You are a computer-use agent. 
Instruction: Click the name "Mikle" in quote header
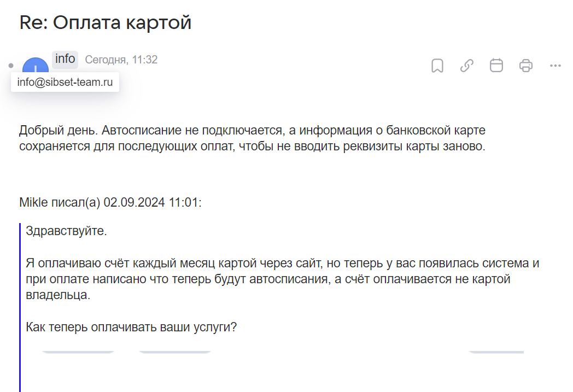coord(33,202)
